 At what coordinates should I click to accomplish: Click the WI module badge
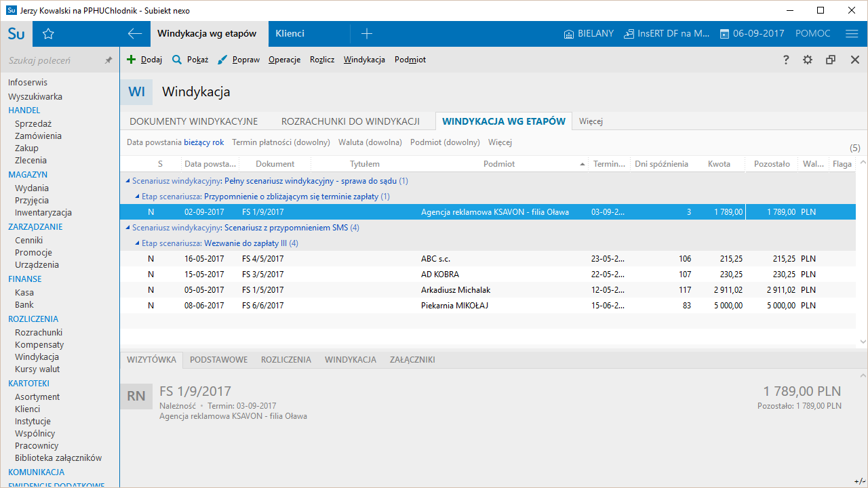(136, 91)
